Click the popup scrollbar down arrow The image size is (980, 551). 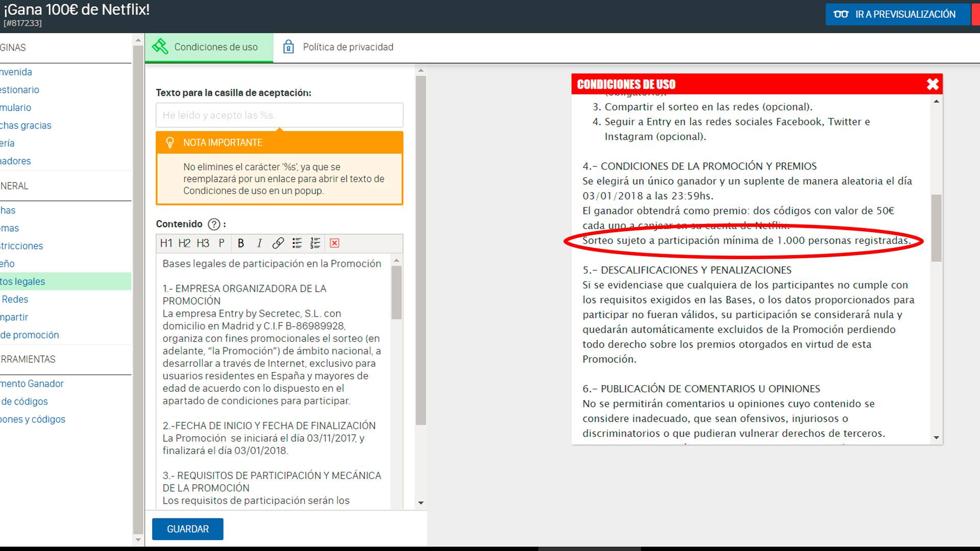click(x=936, y=438)
